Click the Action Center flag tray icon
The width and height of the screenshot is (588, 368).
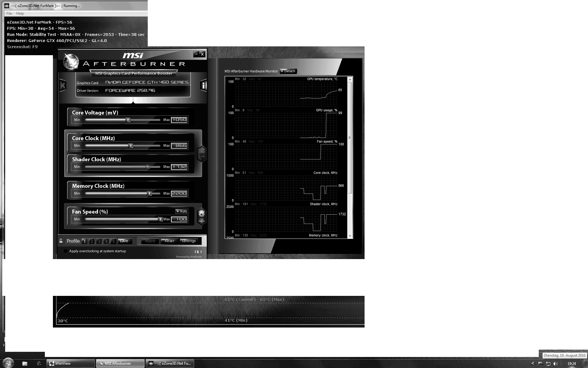541,364
